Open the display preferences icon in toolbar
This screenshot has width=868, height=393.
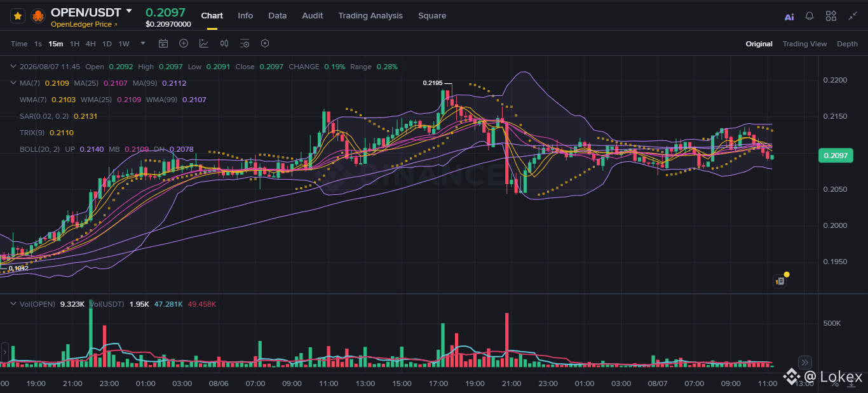coord(245,43)
